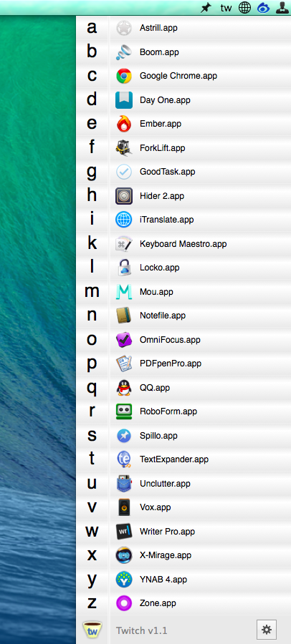
Task: Click the Day One app icon
Action: [x=124, y=99]
